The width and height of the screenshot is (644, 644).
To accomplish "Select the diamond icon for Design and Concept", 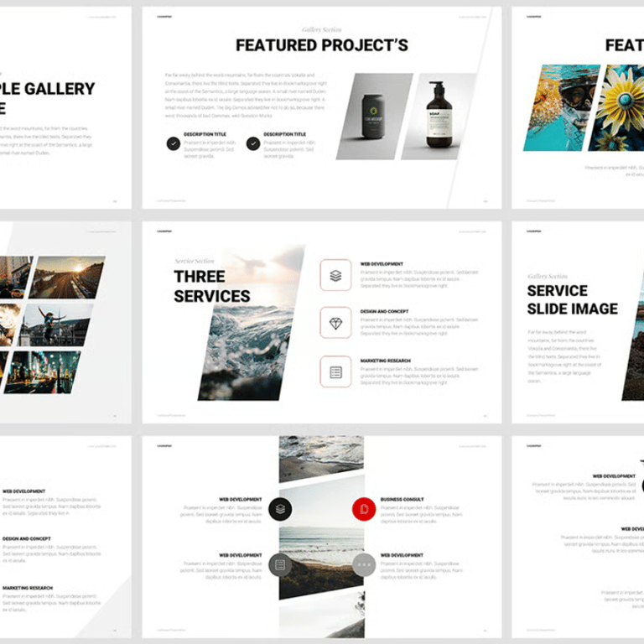I will [x=335, y=323].
